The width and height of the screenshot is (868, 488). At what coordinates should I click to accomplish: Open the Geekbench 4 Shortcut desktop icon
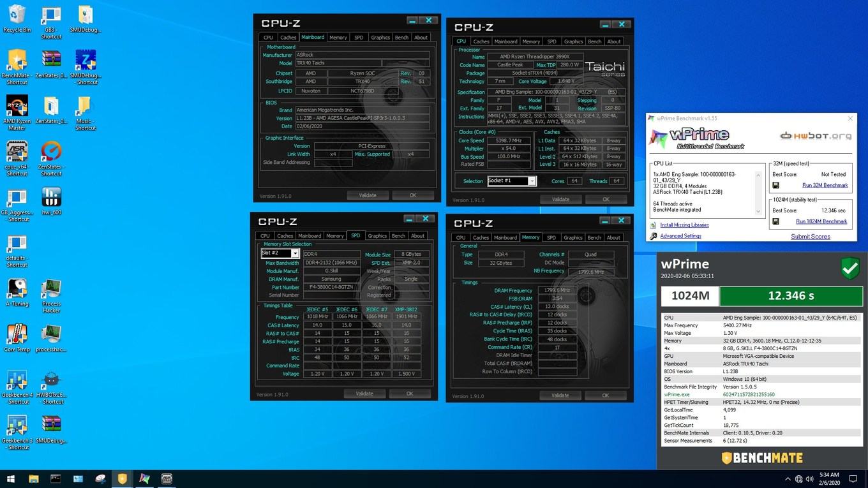pos(17,388)
